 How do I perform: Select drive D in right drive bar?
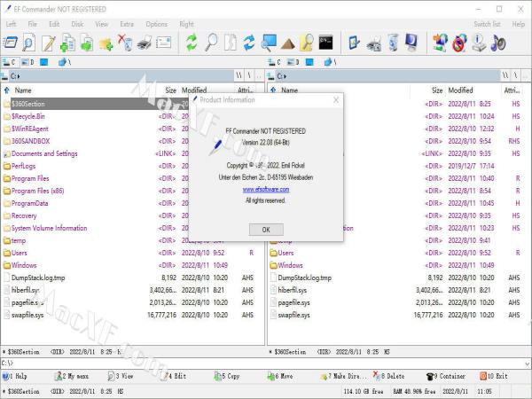(293, 62)
